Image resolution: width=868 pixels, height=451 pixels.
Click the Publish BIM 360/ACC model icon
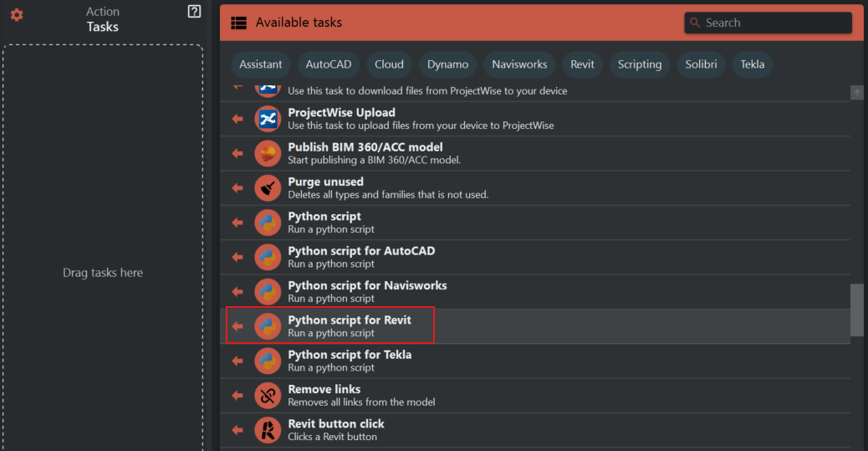(268, 153)
